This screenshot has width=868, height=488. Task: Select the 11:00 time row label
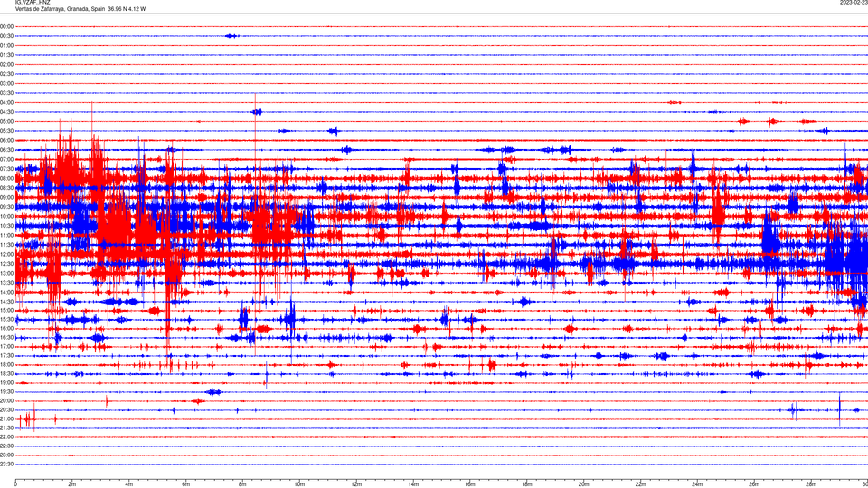pos(6,236)
